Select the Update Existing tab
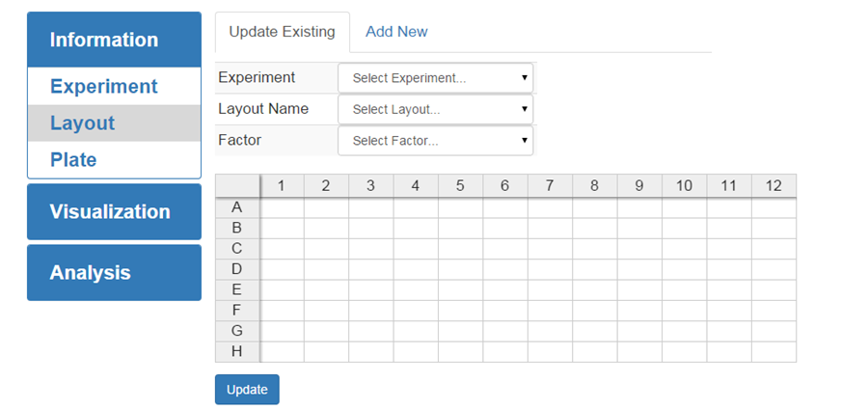Viewport: 868px width, 410px height. tap(282, 32)
